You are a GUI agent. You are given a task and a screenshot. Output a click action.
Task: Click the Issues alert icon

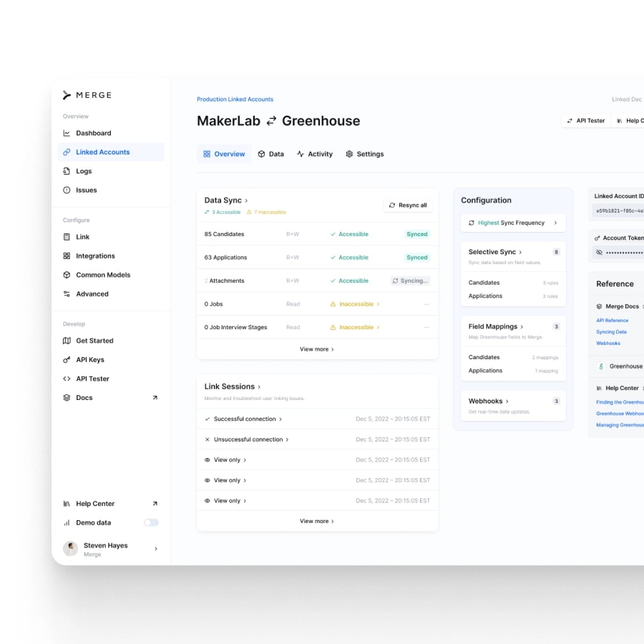point(67,190)
